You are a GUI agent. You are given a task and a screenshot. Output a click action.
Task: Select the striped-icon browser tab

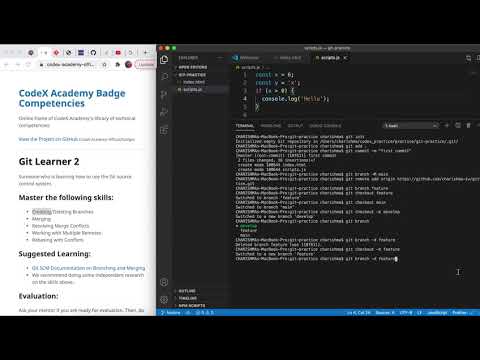81,53
